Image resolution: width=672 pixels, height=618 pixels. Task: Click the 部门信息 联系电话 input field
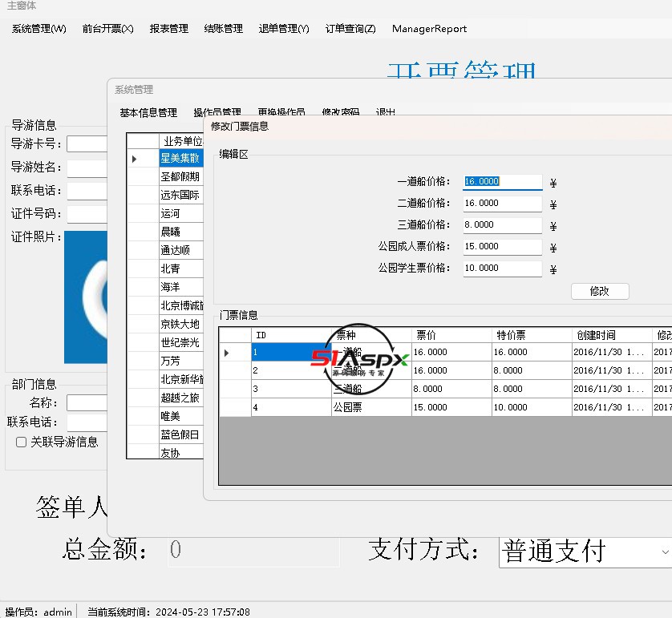87,422
